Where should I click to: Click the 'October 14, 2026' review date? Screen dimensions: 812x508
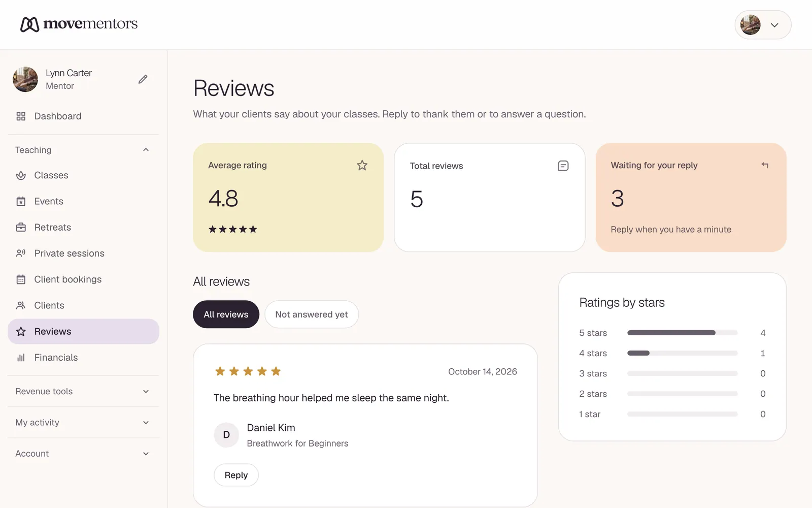[483, 372]
